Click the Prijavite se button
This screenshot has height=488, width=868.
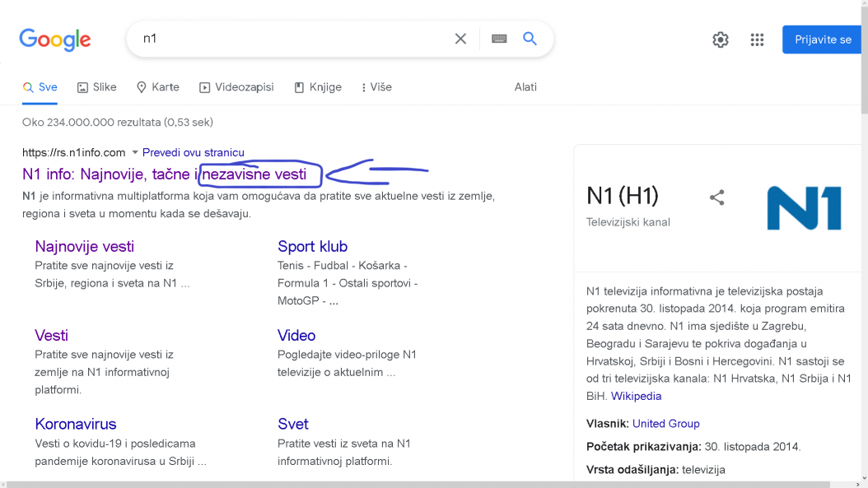click(824, 40)
